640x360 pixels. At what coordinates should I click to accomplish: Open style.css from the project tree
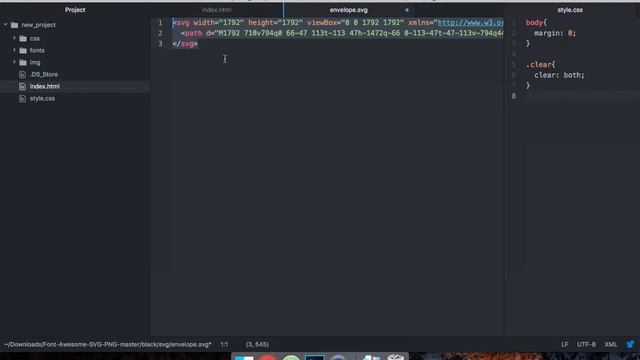tap(42, 98)
